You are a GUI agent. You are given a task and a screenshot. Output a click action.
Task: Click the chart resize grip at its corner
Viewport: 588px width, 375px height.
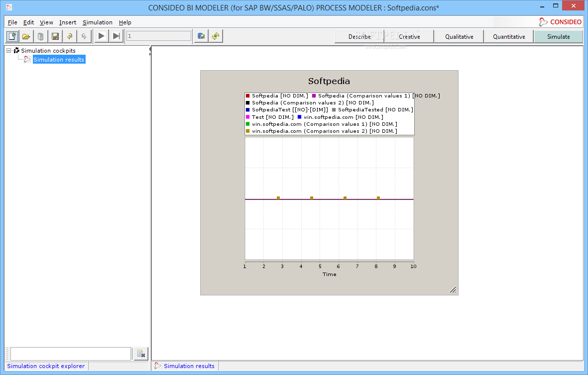click(x=453, y=289)
